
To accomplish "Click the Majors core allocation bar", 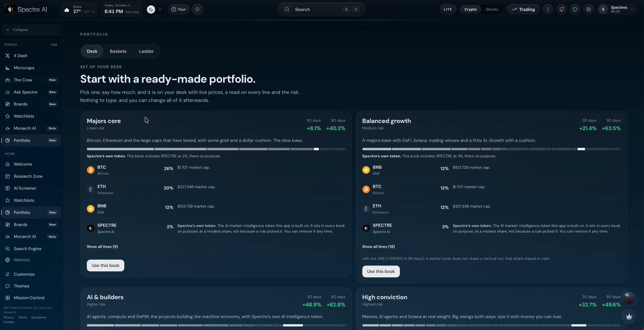I will (x=216, y=149).
